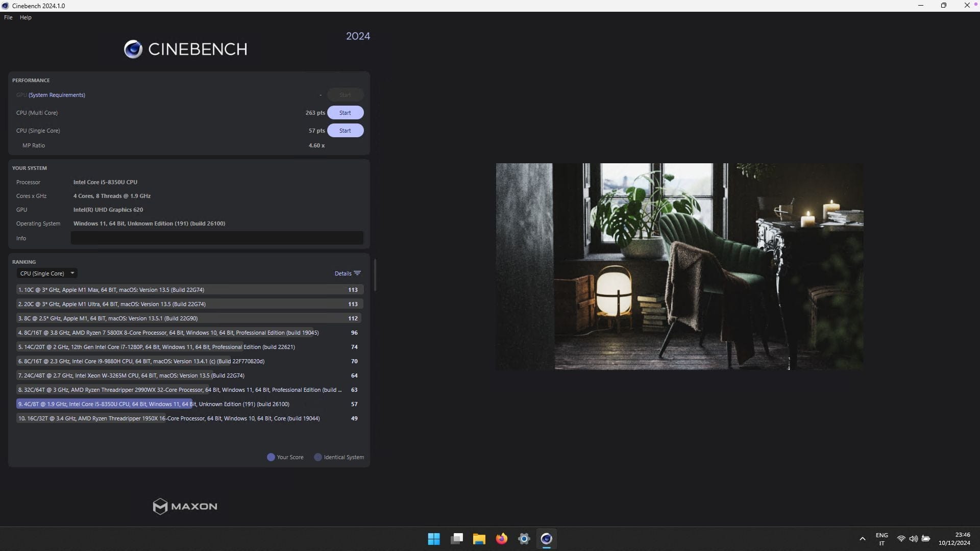Viewport: 980px width, 551px height.
Task: Click the 57 pts single core score
Action: click(x=316, y=131)
